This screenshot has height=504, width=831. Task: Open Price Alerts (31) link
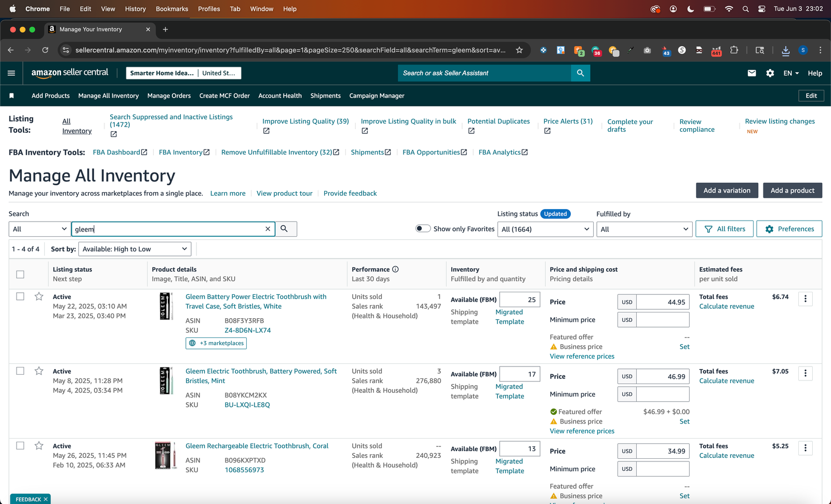click(568, 121)
